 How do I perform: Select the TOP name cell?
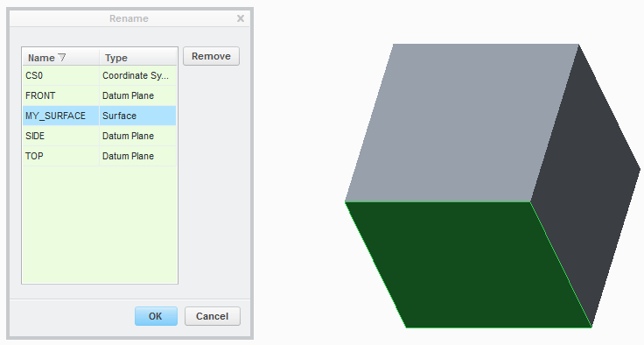tap(60, 156)
